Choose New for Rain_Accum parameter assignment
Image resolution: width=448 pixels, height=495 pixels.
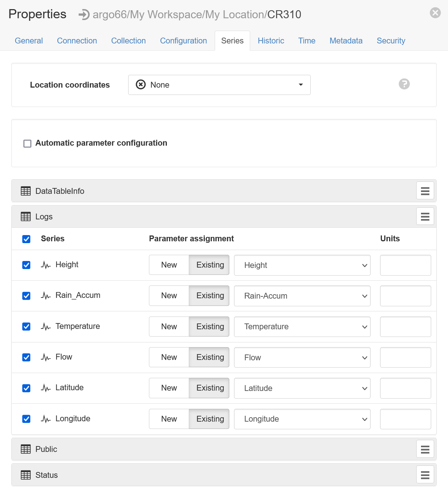[169, 295]
